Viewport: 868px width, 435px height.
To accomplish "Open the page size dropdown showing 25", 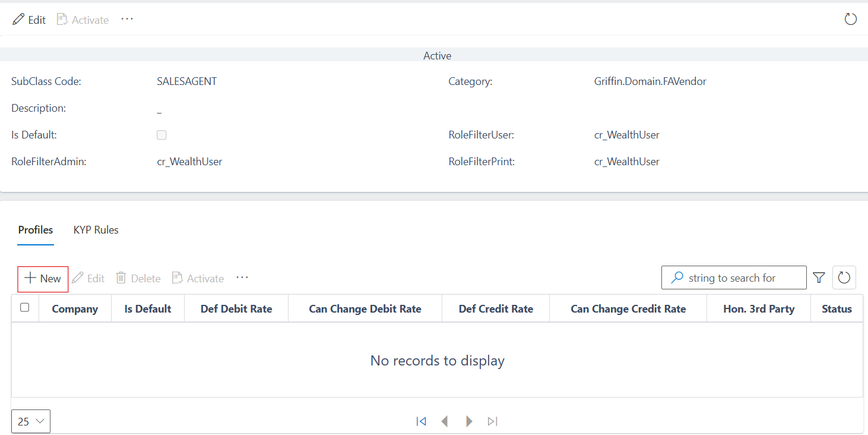I will (31, 421).
